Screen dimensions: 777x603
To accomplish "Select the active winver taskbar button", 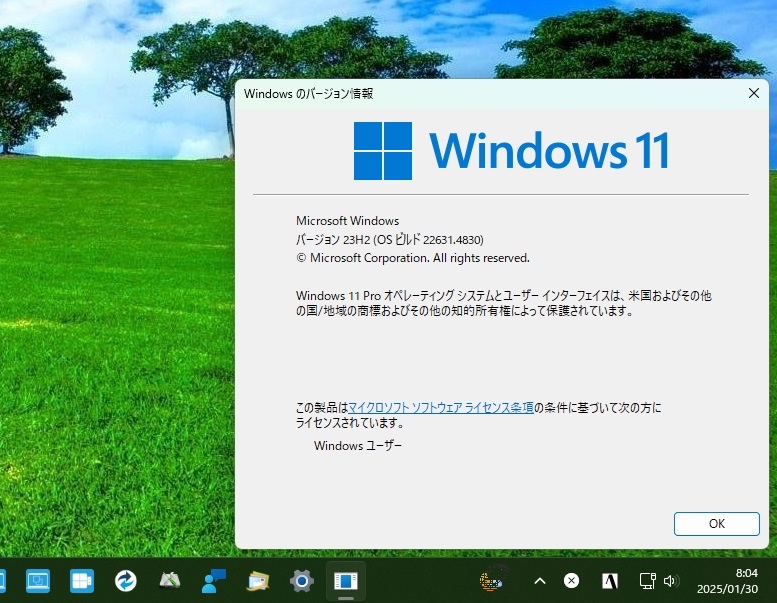I will [x=345, y=581].
